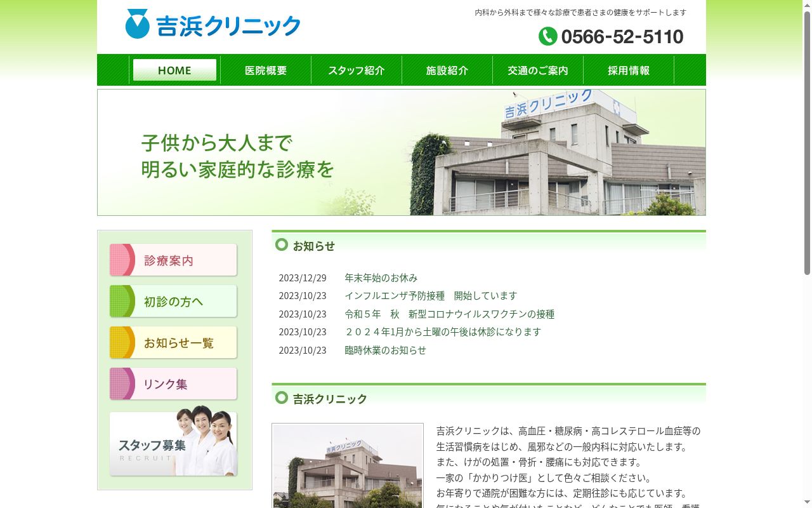Screen dimensions: 812x508
Task: Open the HOME navigation tab
Action: pyautogui.click(x=174, y=70)
